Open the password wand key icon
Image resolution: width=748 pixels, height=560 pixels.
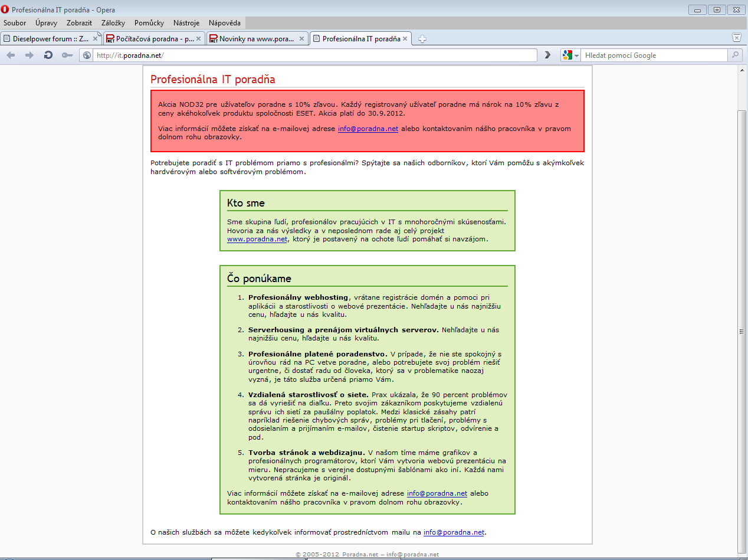coord(67,55)
